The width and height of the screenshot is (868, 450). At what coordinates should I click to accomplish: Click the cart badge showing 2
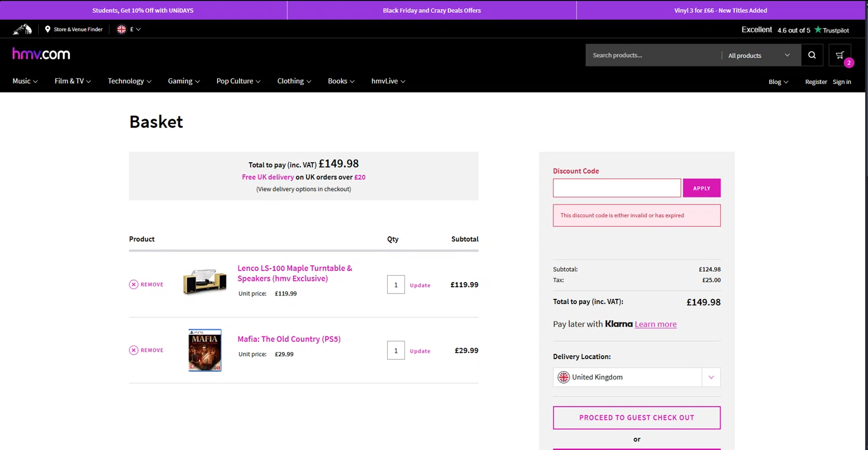click(x=848, y=63)
